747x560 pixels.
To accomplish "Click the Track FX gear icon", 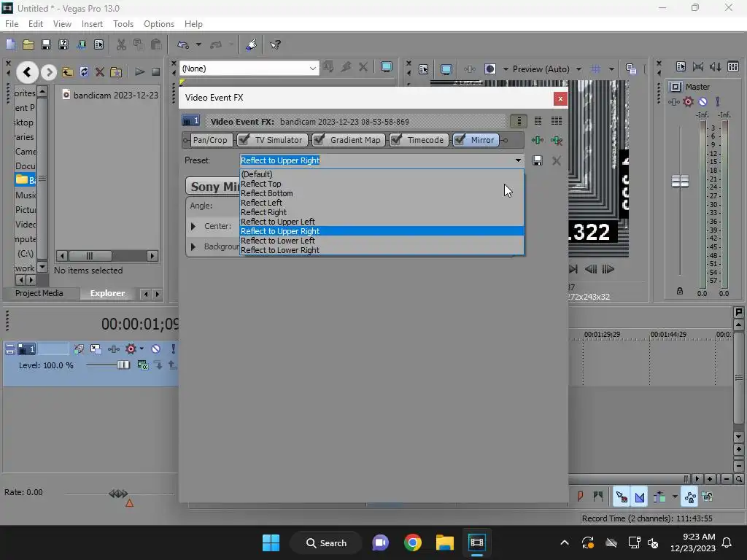I will [x=131, y=349].
